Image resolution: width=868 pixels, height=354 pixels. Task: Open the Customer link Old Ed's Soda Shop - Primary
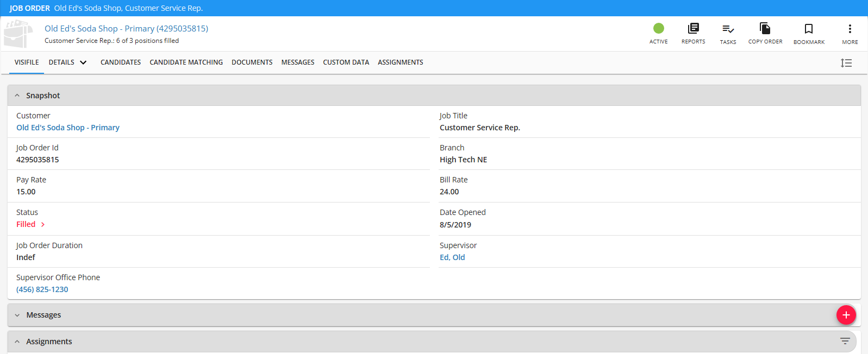pos(68,128)
